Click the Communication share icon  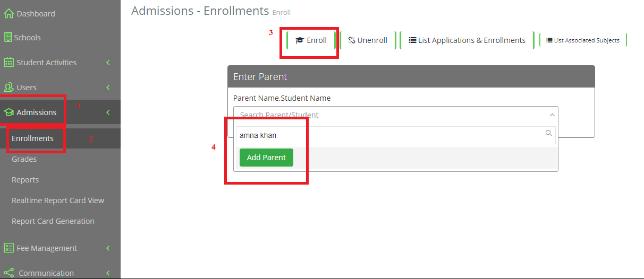(x=9, y=273)
